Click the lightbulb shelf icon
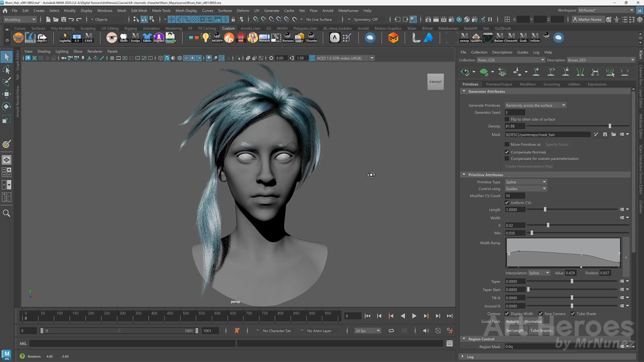Screen dimensions: 644x362 point(206,38)
